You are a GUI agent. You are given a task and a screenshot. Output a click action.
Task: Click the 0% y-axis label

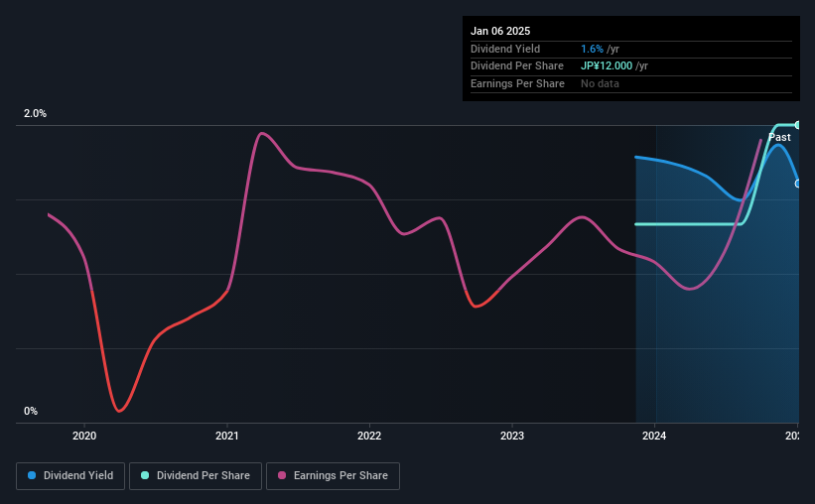pyautogui.click(x=31, y=411)
